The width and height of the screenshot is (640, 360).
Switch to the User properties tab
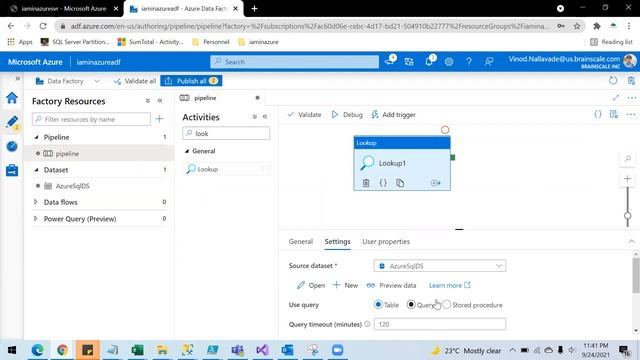coord(386,241)
